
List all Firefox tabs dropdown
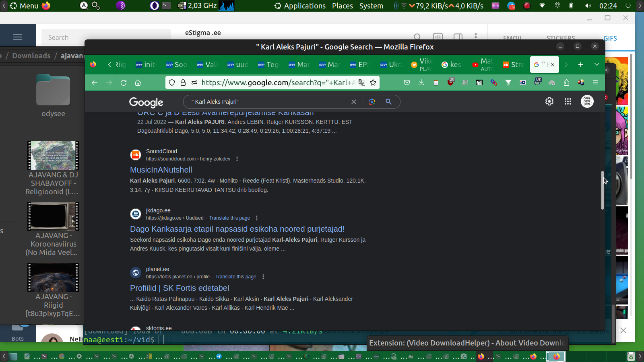click(x=597, y=64)
